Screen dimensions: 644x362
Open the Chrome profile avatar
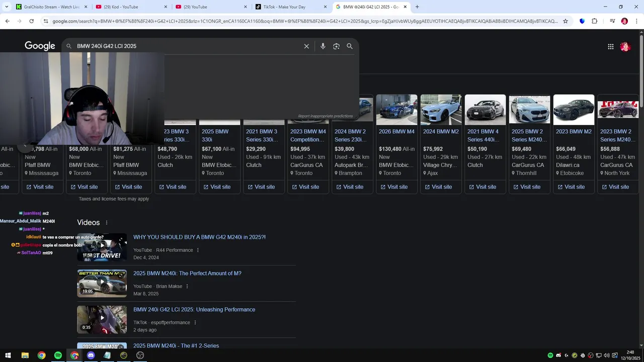point(624,21)
